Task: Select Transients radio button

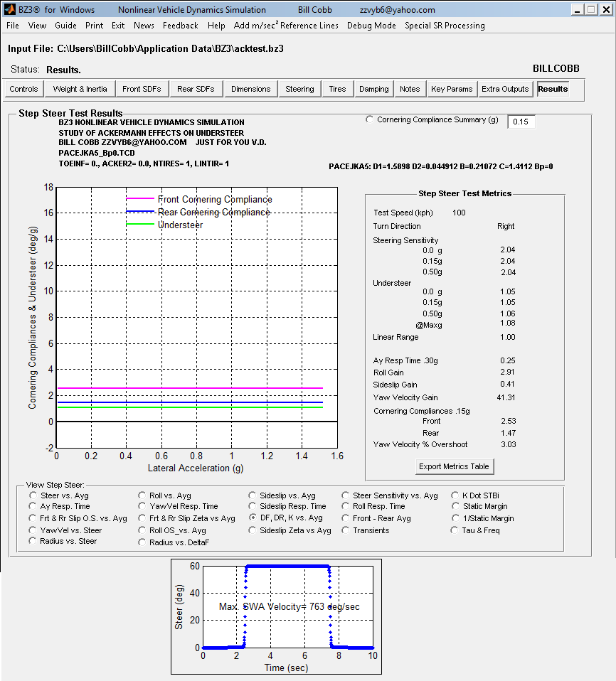Action: pos(346,530)
